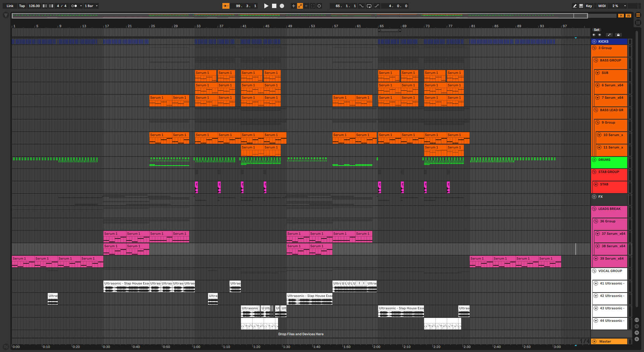
Task: Toggle the Loop switch icon
Action: pyautogui.click(x=369, y=6)
